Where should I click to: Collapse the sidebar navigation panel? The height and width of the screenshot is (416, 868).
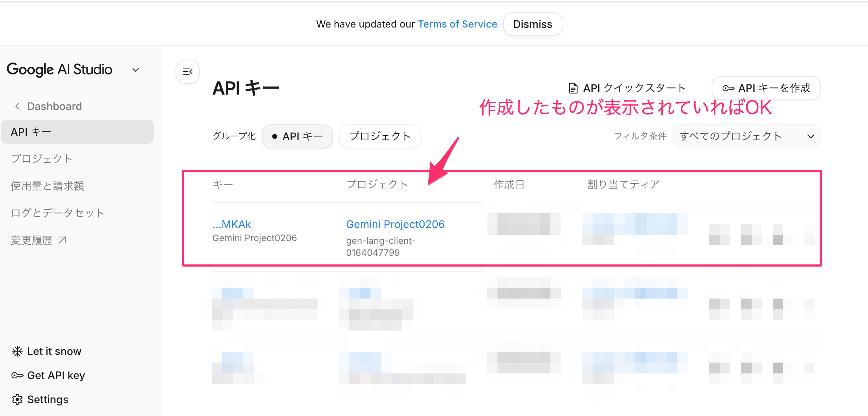187,72
